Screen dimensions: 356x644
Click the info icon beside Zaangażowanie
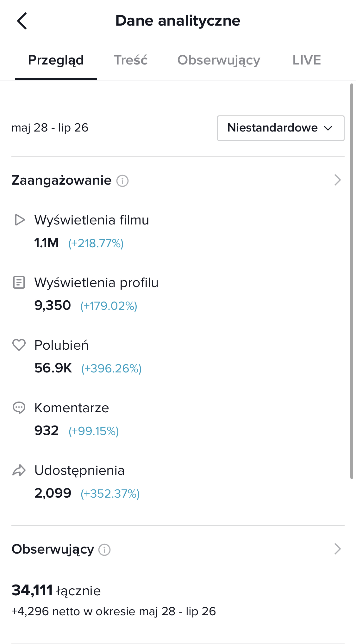pos(122,181)
